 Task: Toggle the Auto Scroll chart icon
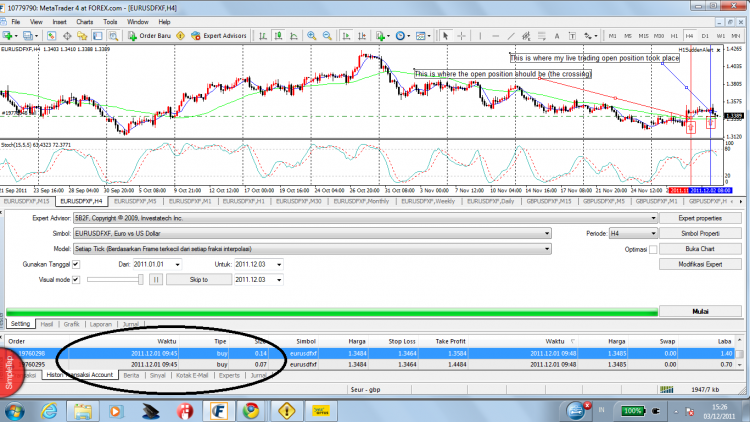click(x=346, y=36)
